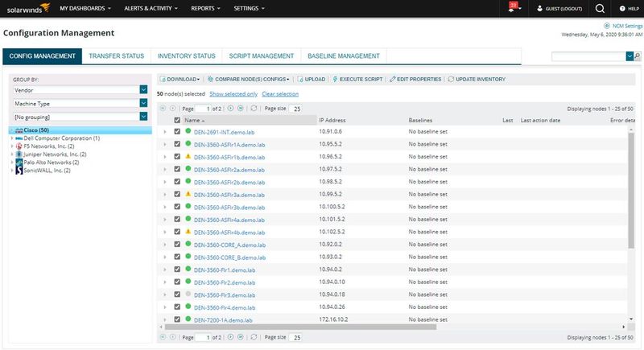The image size is (644, 350).
Task: Switch to the Inventory Status tab
Action: tap(187, 56)
